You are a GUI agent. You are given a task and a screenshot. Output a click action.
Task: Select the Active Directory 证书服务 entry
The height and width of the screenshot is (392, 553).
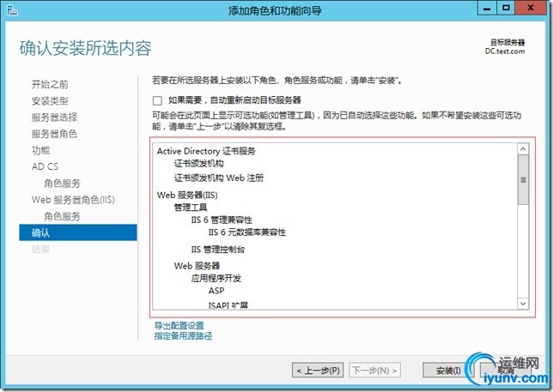coord(206,151)
